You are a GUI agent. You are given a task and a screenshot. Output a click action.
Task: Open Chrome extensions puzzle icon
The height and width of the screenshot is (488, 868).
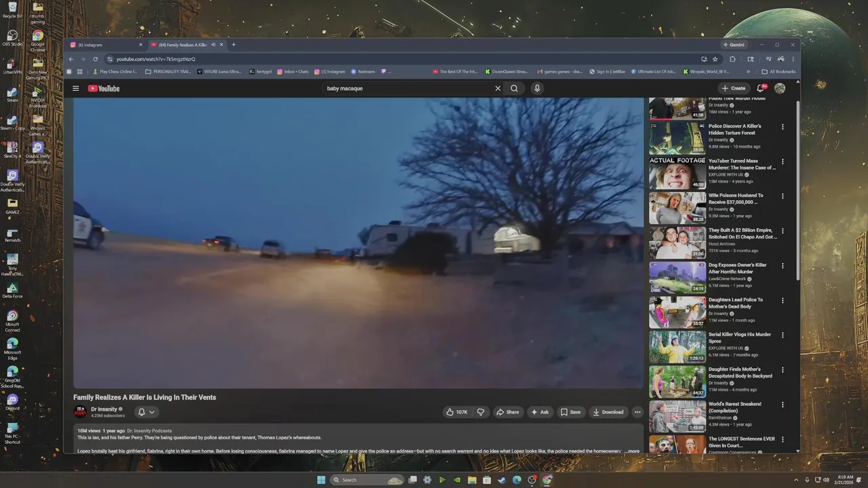[732, 59]
